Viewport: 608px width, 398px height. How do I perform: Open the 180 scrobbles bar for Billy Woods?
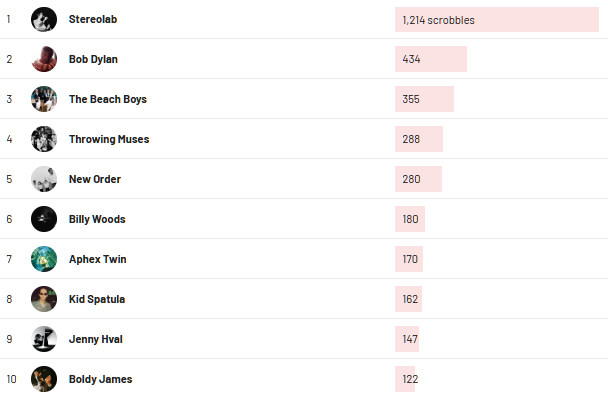[x=410, y=219]
